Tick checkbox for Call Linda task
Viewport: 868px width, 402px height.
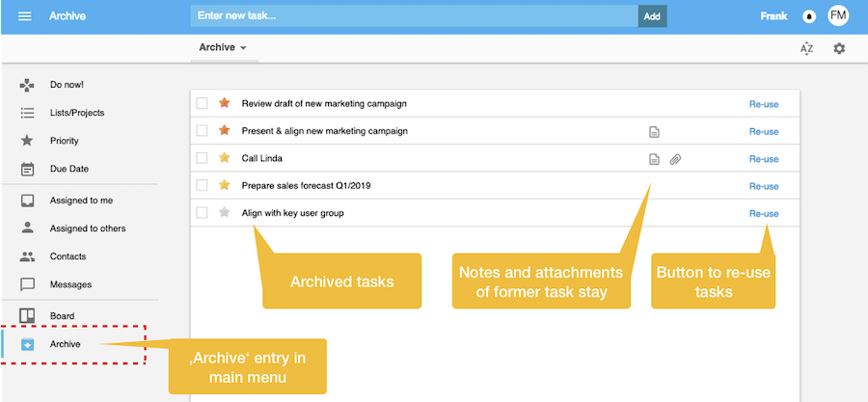click(x=202, y=158)
